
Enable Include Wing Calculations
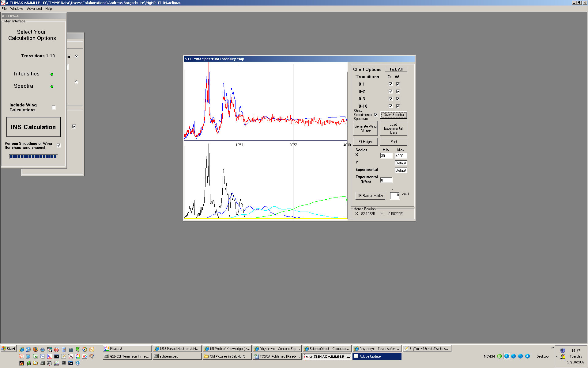point(54,107)
